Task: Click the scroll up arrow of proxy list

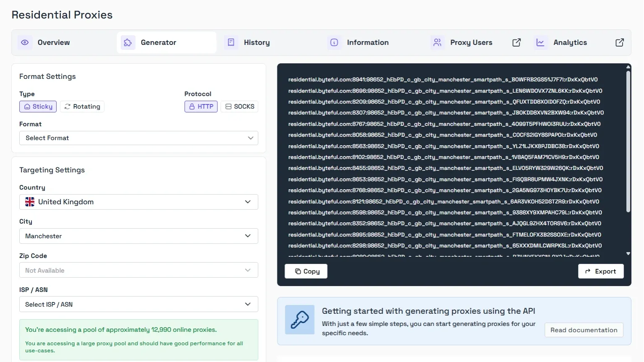Action: click(628, 67)
